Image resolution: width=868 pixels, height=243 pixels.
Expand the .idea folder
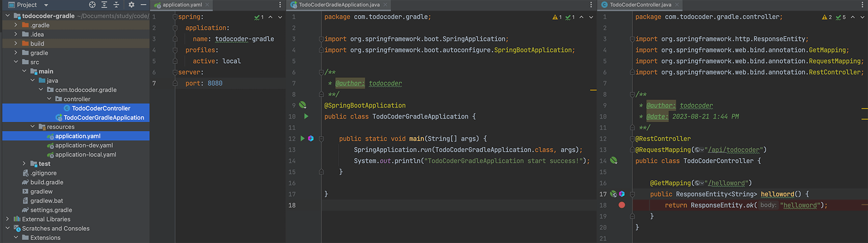click(x=16, y=34)
